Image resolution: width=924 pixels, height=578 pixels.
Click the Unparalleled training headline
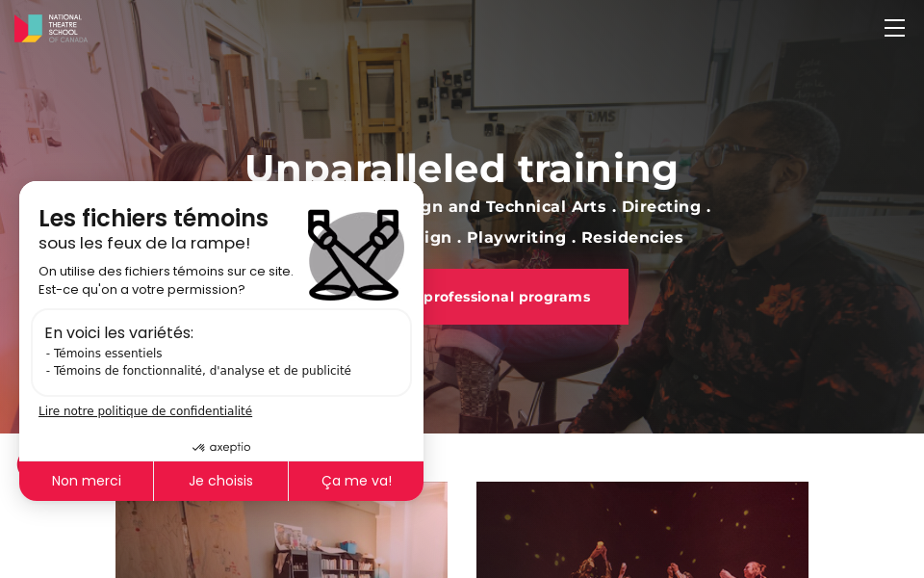click(461, 169)
